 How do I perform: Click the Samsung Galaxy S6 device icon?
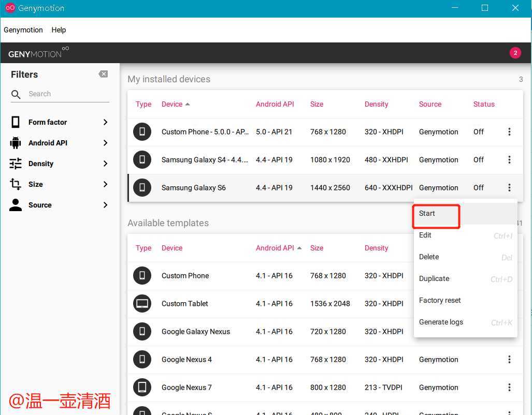coord(142,187)
